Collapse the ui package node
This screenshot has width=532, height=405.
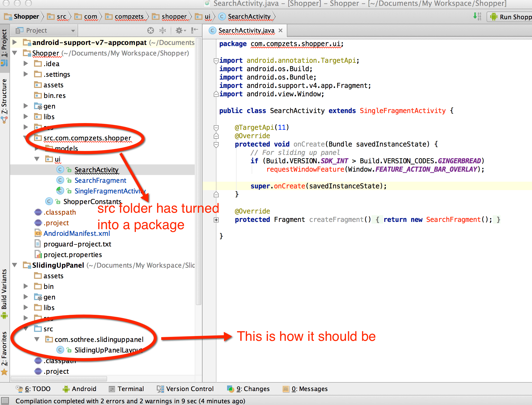[37, 159]
